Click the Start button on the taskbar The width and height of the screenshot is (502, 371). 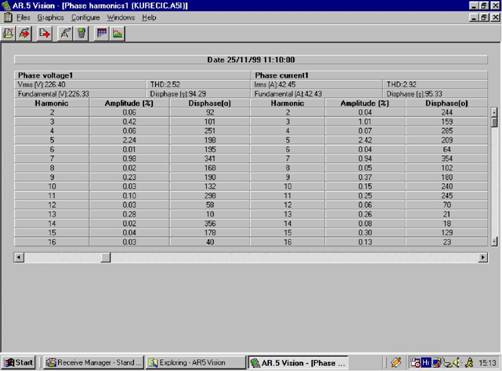[19, 362]
